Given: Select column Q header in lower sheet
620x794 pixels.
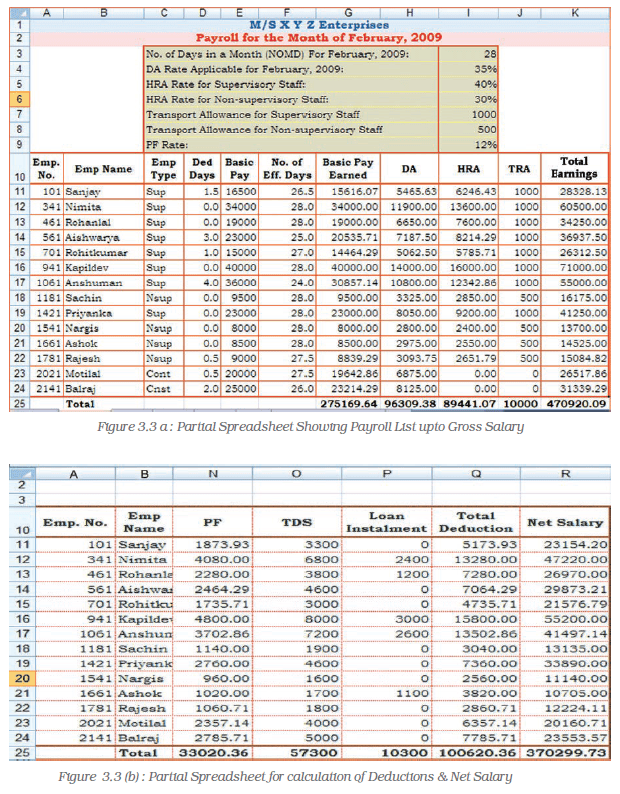Looking at the screenshot, I should tap(476, 474).
